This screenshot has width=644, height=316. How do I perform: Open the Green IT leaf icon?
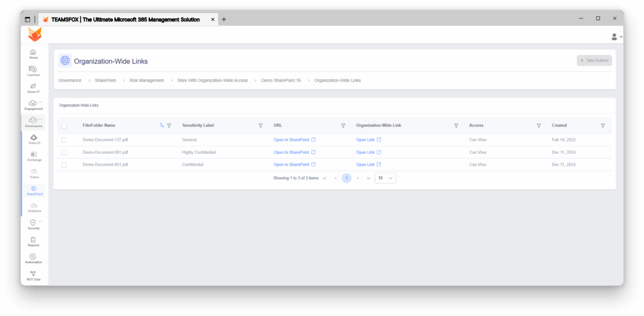point(33,86)
